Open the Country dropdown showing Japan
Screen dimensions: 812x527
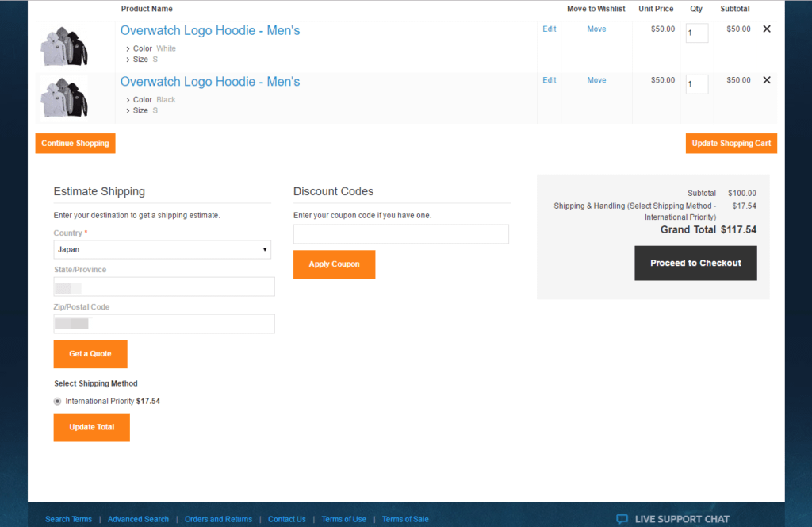pyautogui.click(x=162, y=250)
